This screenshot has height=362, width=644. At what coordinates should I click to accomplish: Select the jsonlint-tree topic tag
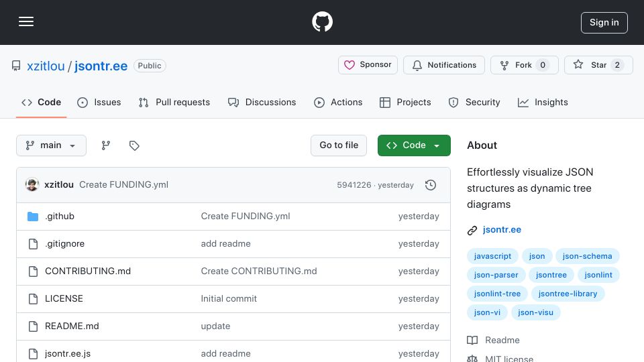tap(497, 294)
